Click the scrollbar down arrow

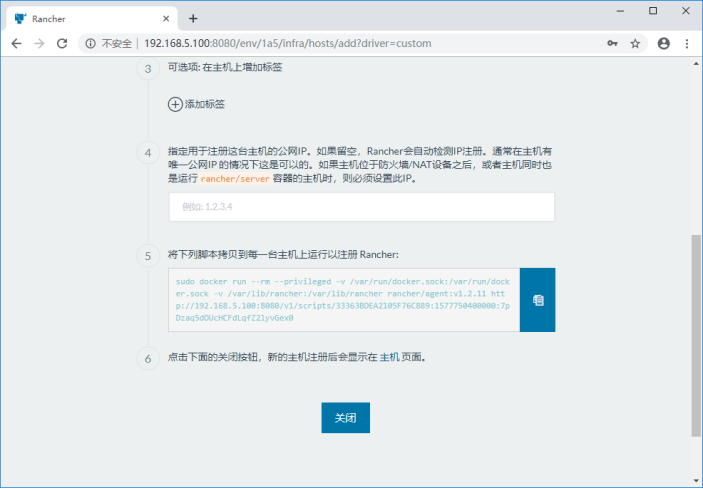pos(696,481)
